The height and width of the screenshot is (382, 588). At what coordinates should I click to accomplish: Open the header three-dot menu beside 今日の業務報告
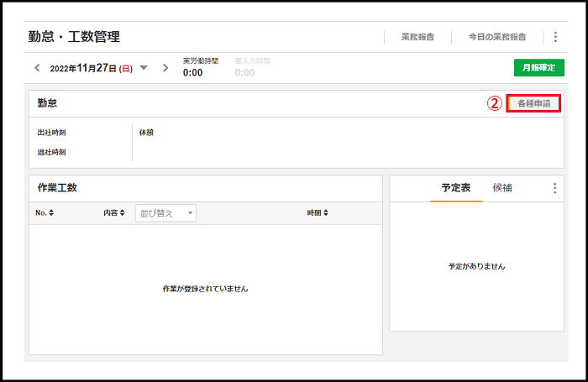[555, 37]
